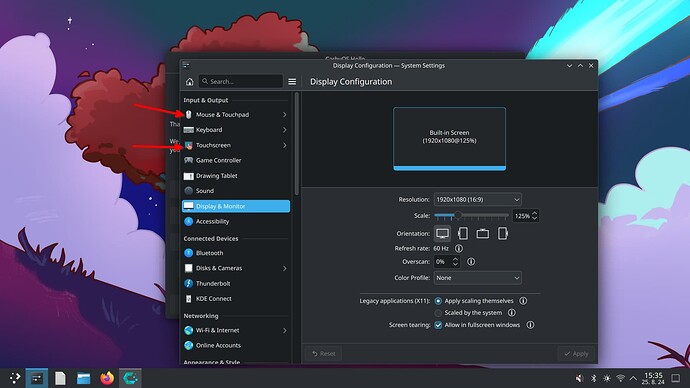The image size is (690, 388).
Task: Click the Wi-Fi & Internet globe icon
Action: pos(188,330)
